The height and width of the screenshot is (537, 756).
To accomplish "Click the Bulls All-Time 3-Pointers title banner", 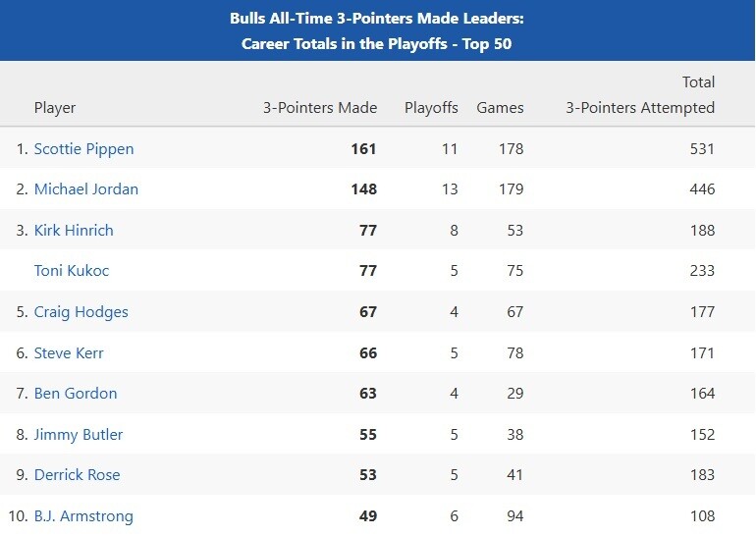I will click(377, 30).
